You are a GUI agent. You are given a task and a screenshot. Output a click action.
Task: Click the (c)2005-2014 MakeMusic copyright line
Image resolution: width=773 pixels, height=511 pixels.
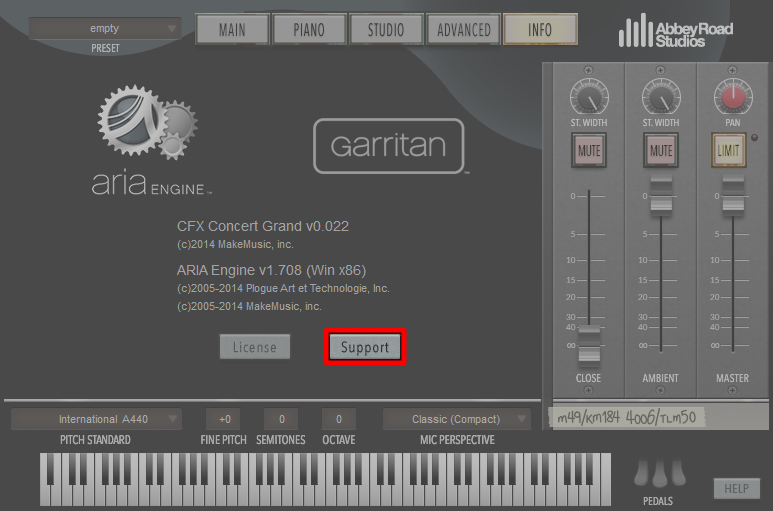[249, 307]
